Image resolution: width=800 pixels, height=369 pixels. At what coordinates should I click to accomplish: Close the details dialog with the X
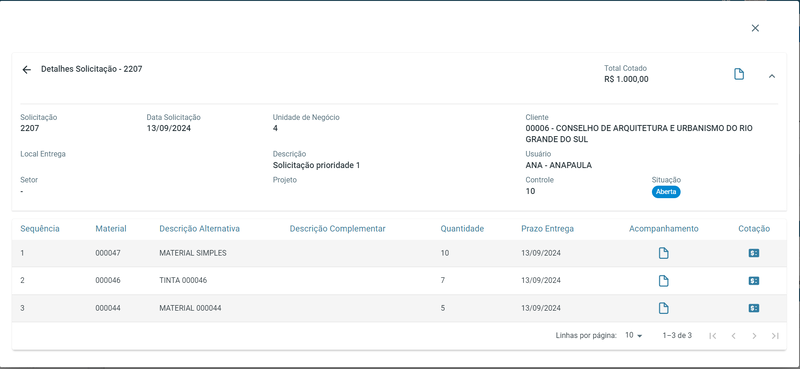pos(755,28)
